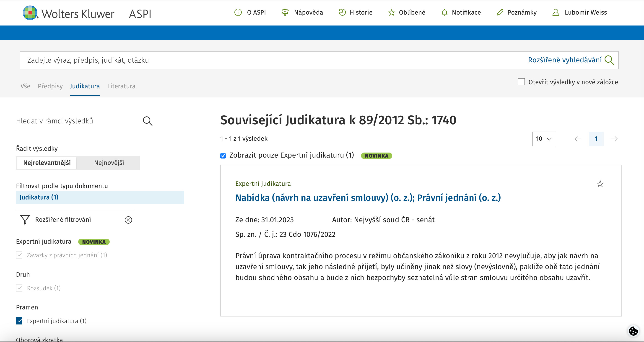The height and width of the screenshot is (342, 644).
Task: Toggle Otevřít výsledky v nové záložce
Action: (521, 82)
